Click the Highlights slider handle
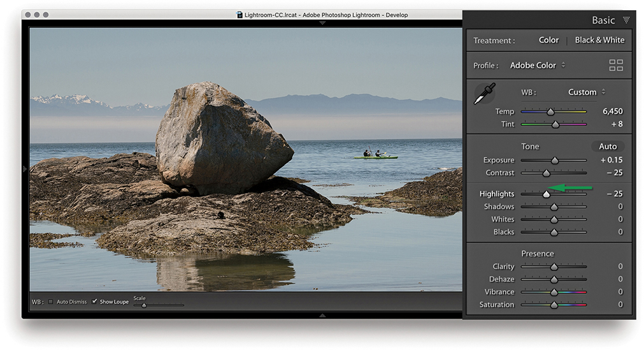 (546, 194)
